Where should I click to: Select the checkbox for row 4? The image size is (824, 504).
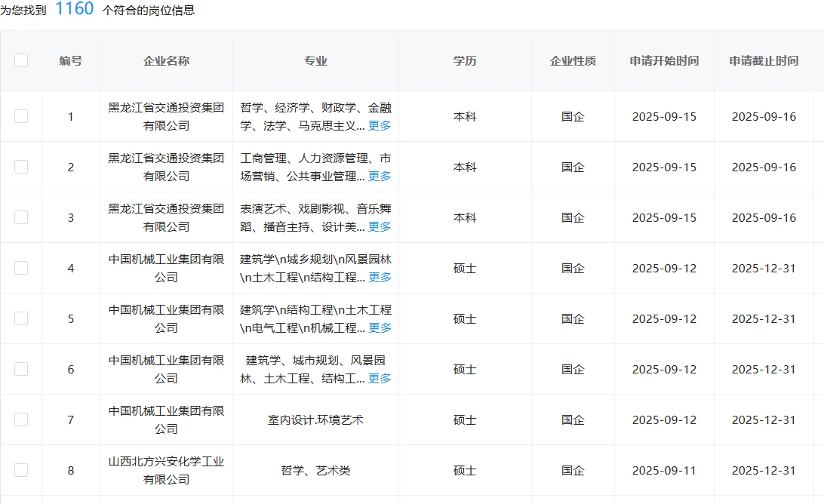click(21, 268)
